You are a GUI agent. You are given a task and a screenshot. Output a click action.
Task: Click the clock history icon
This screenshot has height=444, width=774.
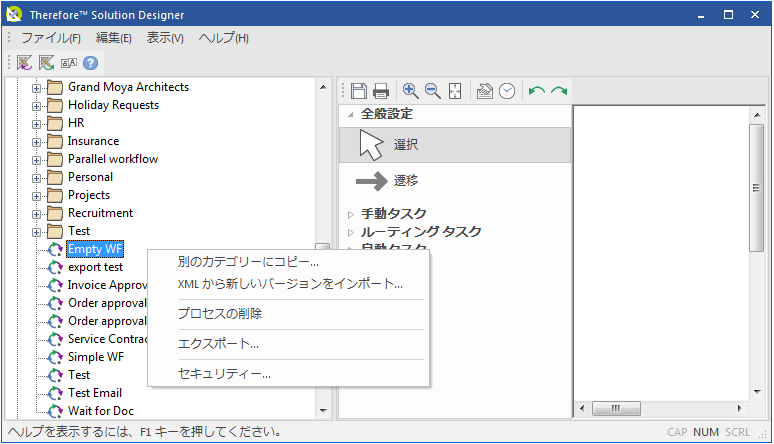click(x=507, y=91)
